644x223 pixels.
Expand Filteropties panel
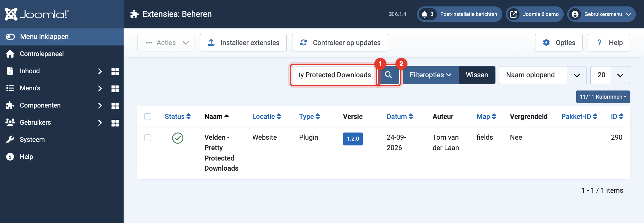coord(431,75)
